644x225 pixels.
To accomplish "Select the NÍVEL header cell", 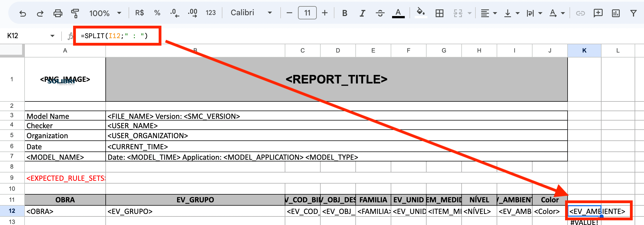I will click(479, 200).
